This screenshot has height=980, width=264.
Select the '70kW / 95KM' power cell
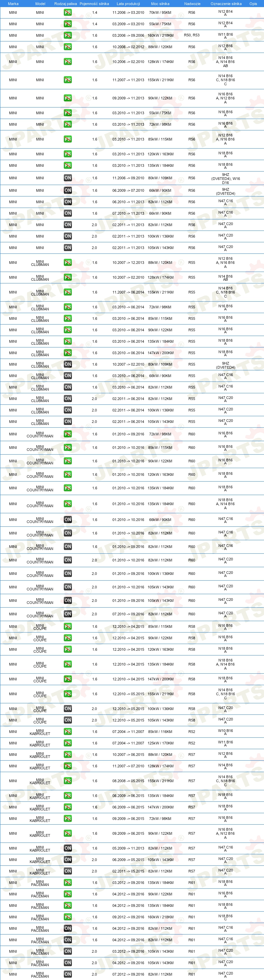tap(160, 12)
